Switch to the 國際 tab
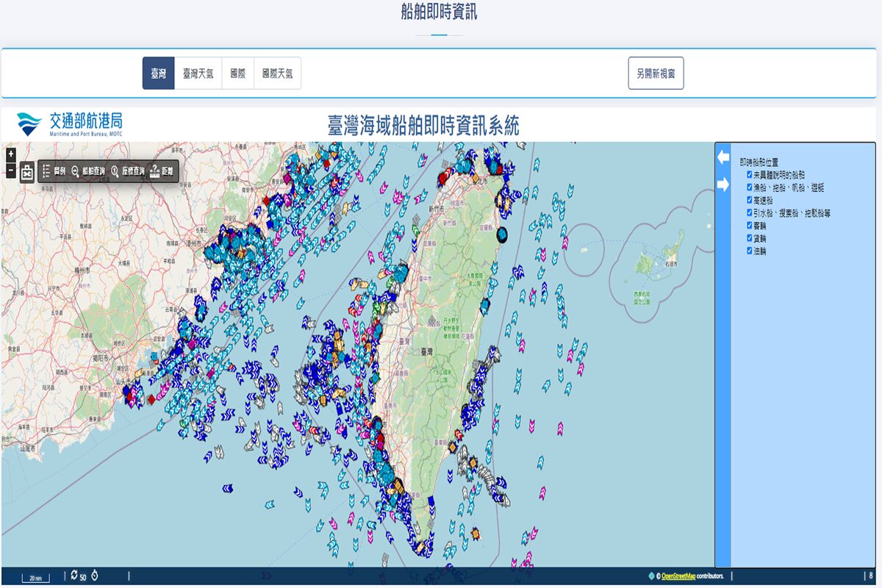 tap(237, 73)
